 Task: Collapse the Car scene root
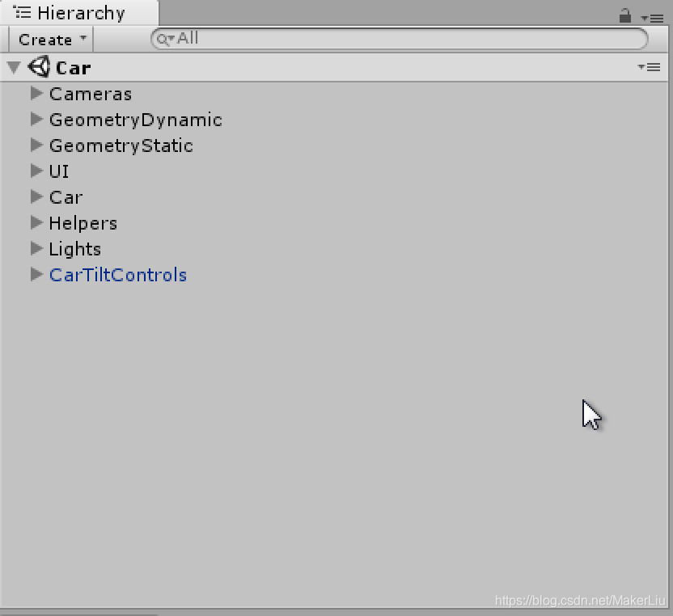[x=15, y=67]
